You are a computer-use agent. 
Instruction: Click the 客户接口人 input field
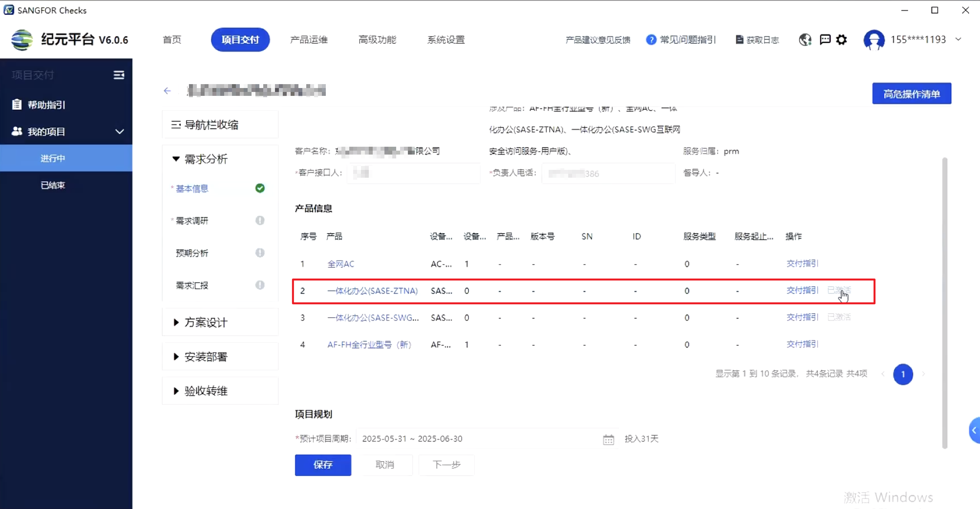(413, 173)
